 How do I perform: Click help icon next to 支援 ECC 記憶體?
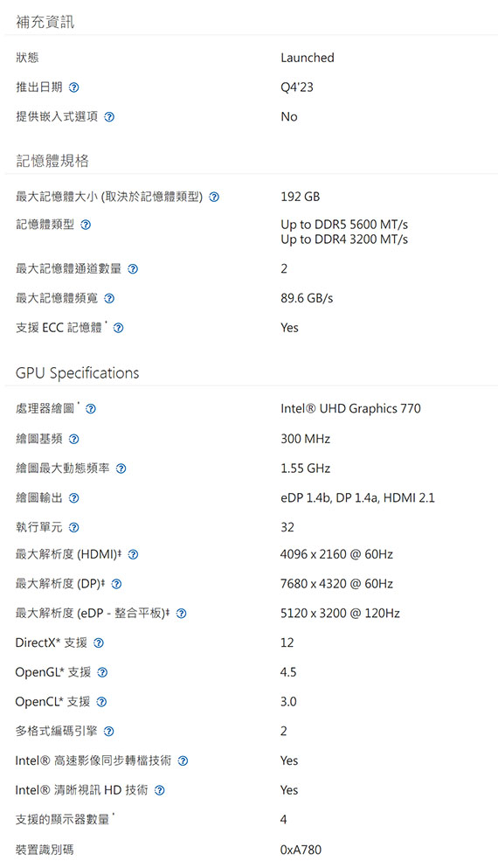pyautogui.click(x=119, y=329)
